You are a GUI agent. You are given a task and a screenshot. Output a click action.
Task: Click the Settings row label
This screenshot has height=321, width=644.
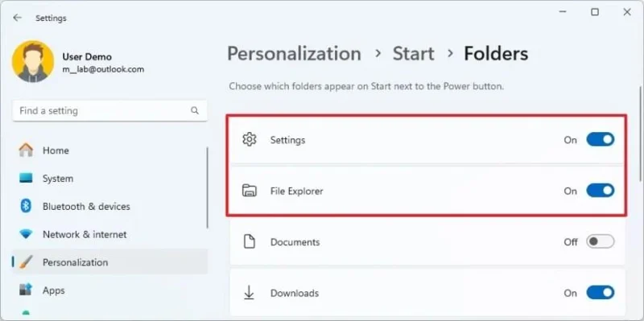(x=287, y=140)
